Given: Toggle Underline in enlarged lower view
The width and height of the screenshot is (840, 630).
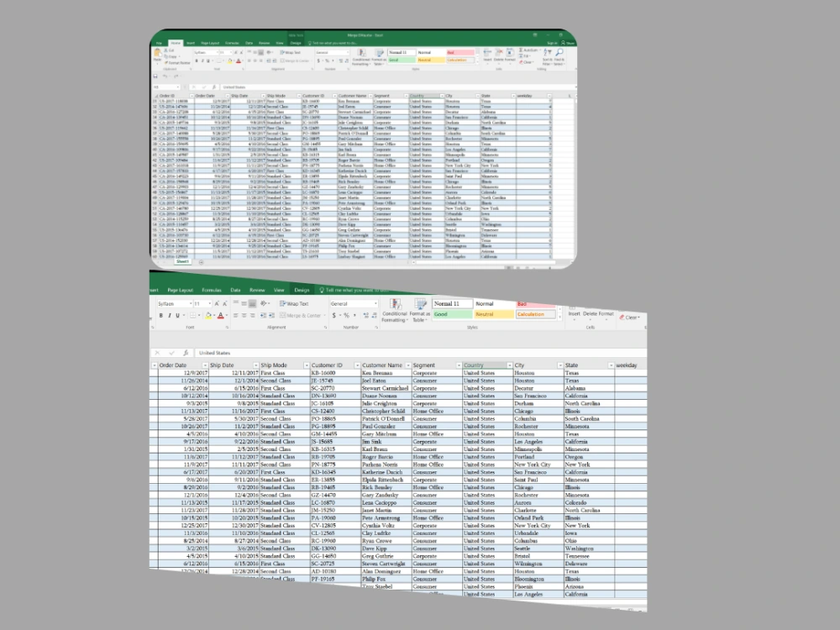Looking at the screenshot, I should (x=178, y=316).
